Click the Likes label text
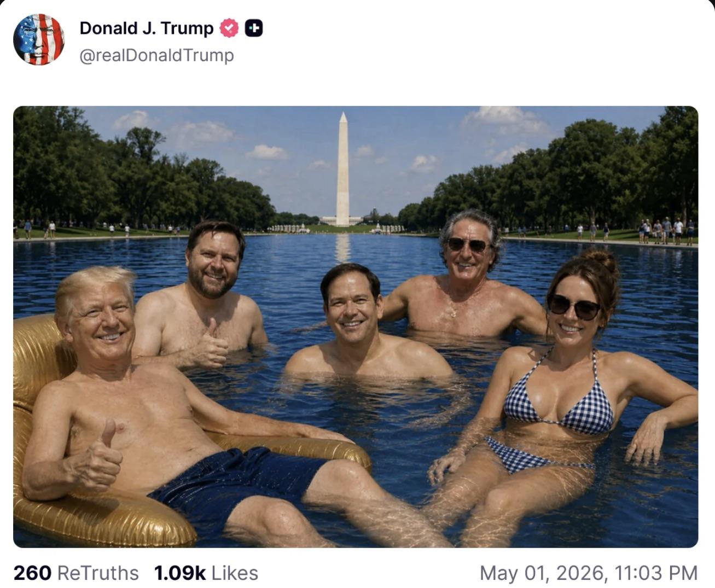This screenshot has height=588, width=715. point(235,573)
